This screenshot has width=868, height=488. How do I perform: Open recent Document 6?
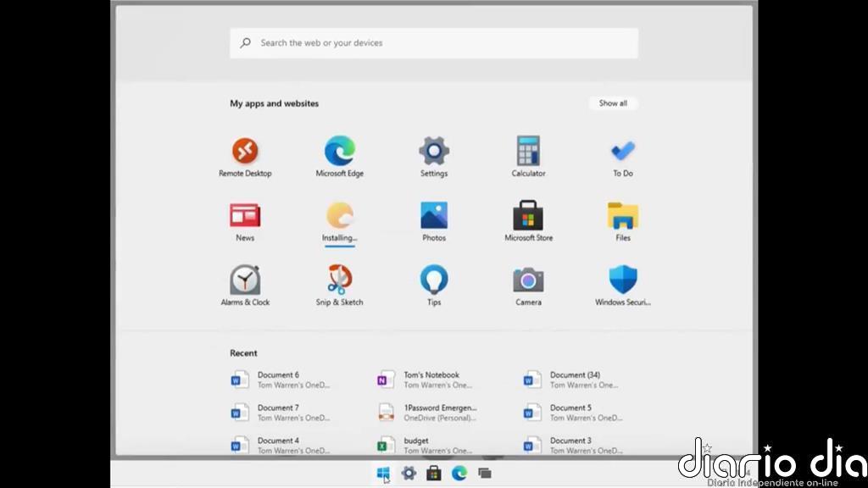[278, 380]
